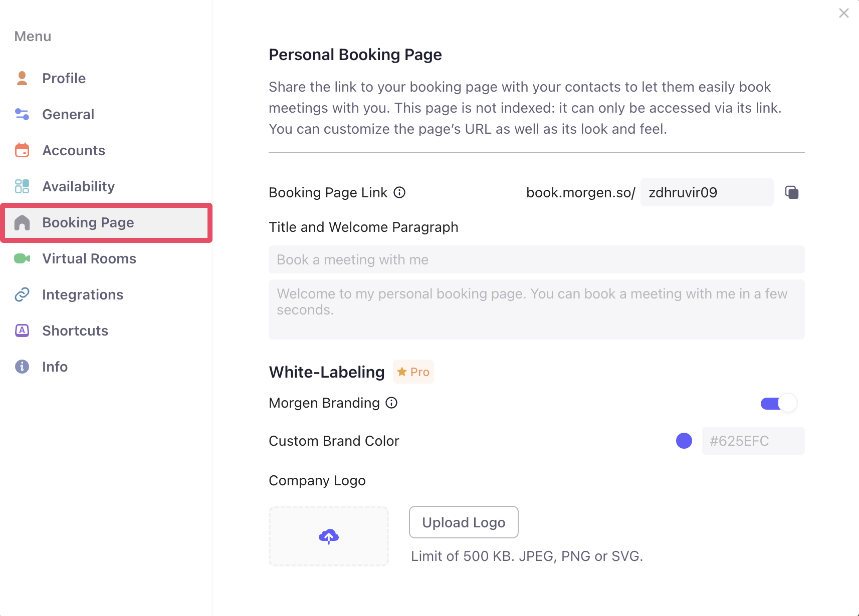
Task: Click the Profile person icon
Action: pos(22,78)
